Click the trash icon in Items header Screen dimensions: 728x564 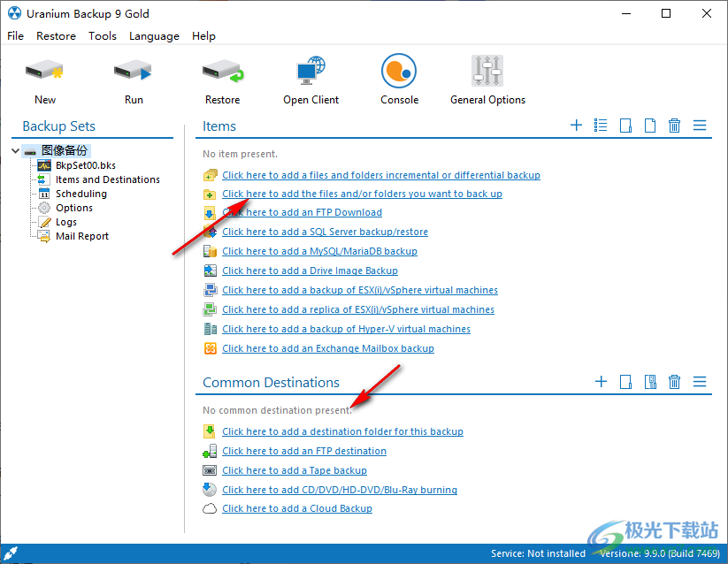pyautogui.click(x=674, y=126)
